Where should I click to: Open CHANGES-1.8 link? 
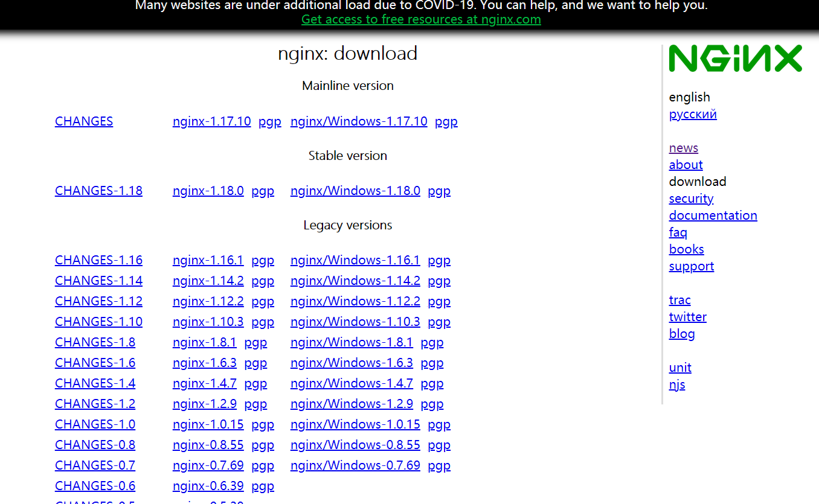pos(95,342)
